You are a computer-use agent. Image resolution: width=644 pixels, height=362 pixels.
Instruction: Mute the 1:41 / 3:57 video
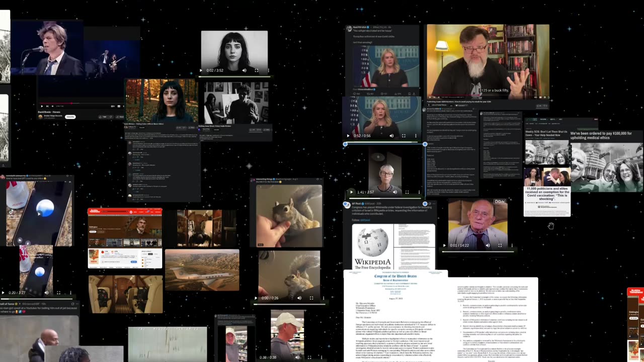395,192
